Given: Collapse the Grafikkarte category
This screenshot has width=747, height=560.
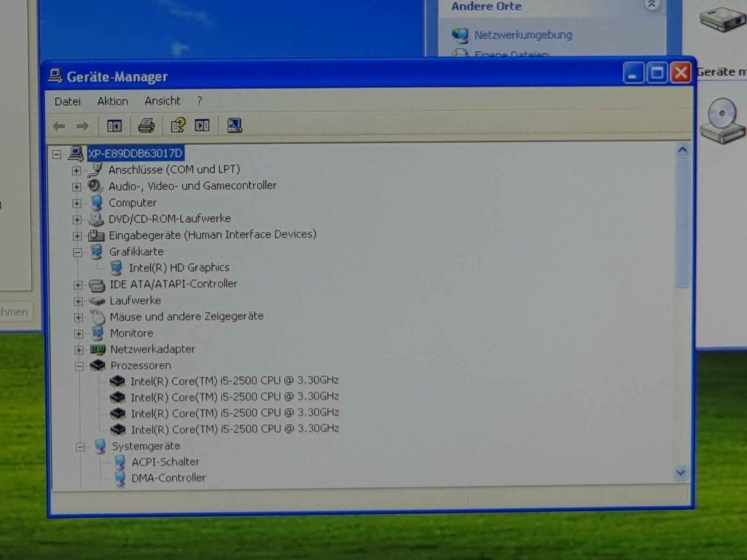Looking at the screenshot, I should 78,252.
